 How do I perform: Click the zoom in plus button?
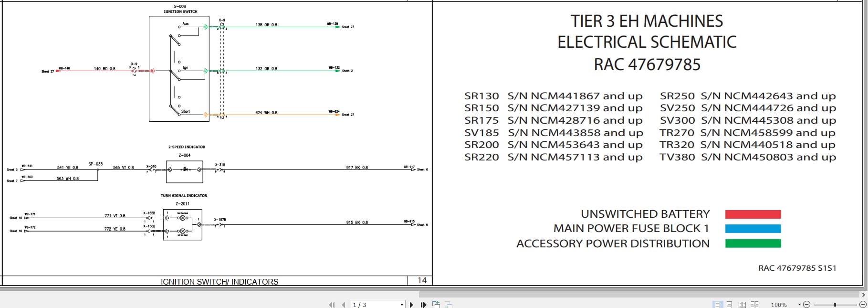[863, 305]
